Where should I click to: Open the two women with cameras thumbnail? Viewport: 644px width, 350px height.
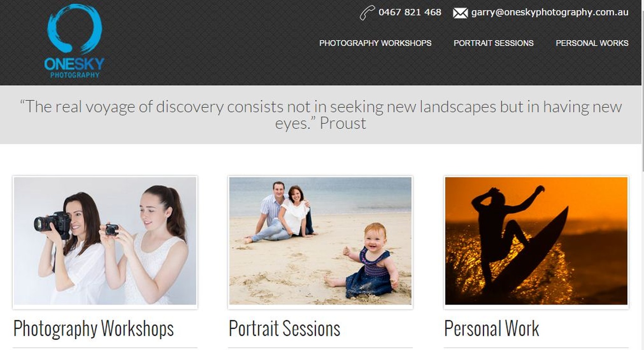105,241
